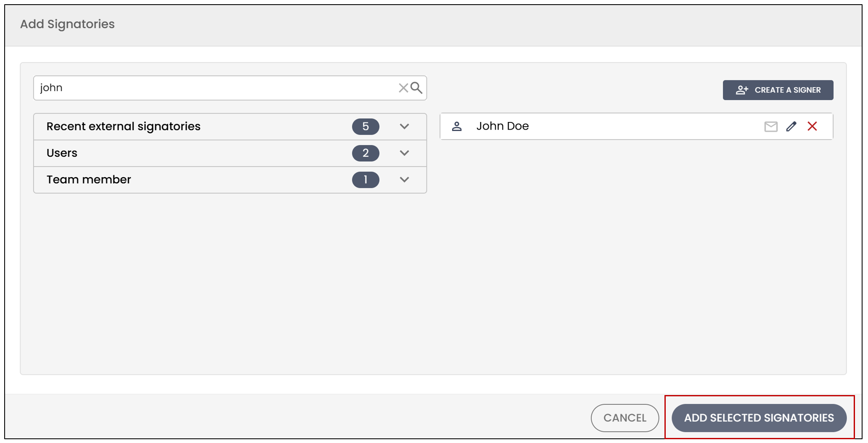This screenshot has height=443, width=868.
Task: Click the 2 badge on Users
Action: (365, 153)
